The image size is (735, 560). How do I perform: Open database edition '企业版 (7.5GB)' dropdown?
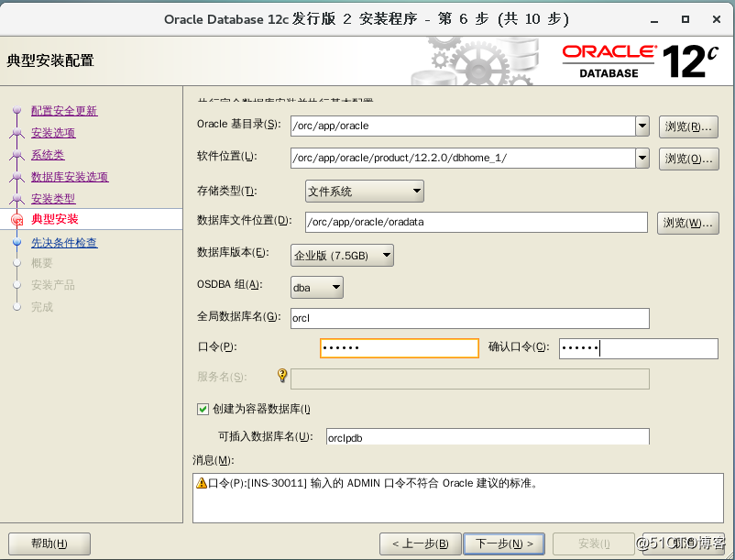click(342, 256)
